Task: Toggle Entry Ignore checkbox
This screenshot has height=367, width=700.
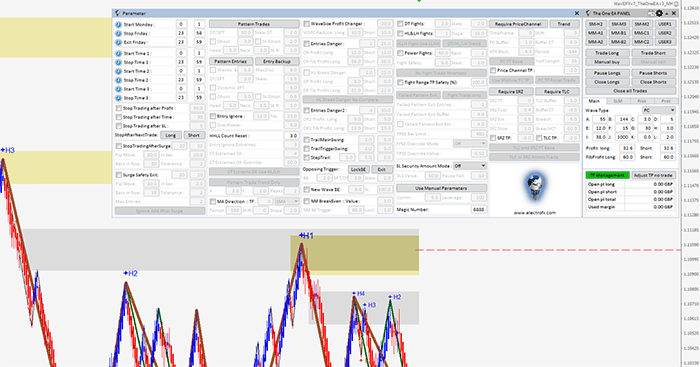Action: click(x=213, y=116)
